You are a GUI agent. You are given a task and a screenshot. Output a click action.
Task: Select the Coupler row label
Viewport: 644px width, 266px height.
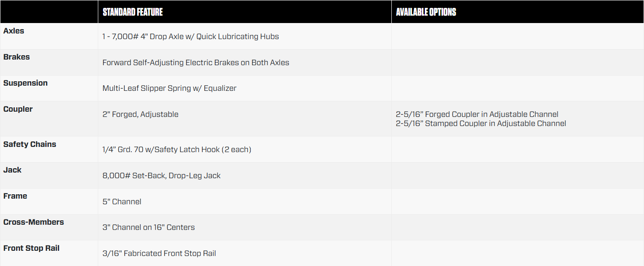click(18, 109)
